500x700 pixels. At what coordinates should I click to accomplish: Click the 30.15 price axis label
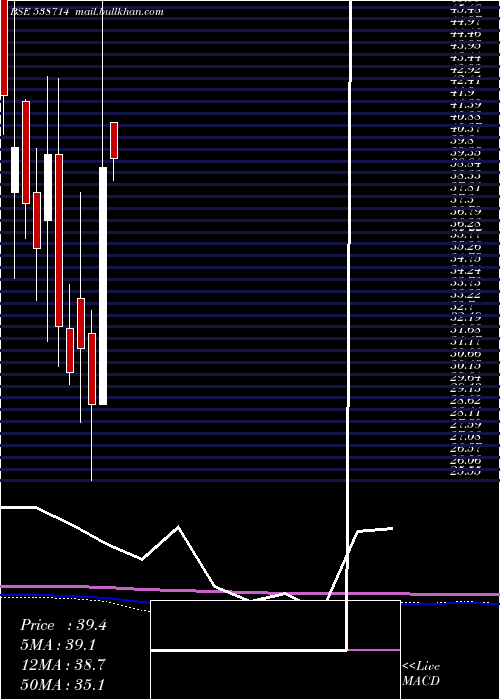tap(466, 366)
